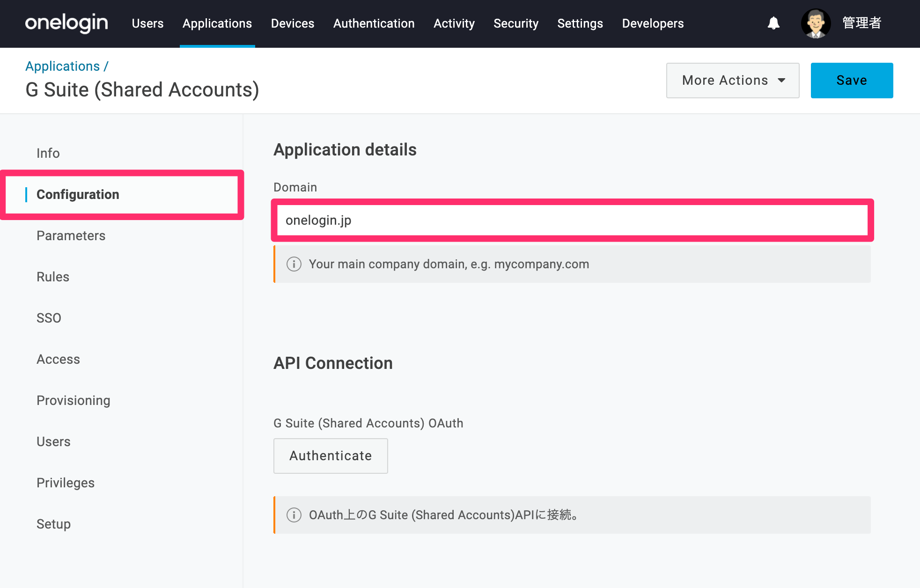Click the 'G Suite (Shared Accounts) OAuth' label

tap(368, 423)
